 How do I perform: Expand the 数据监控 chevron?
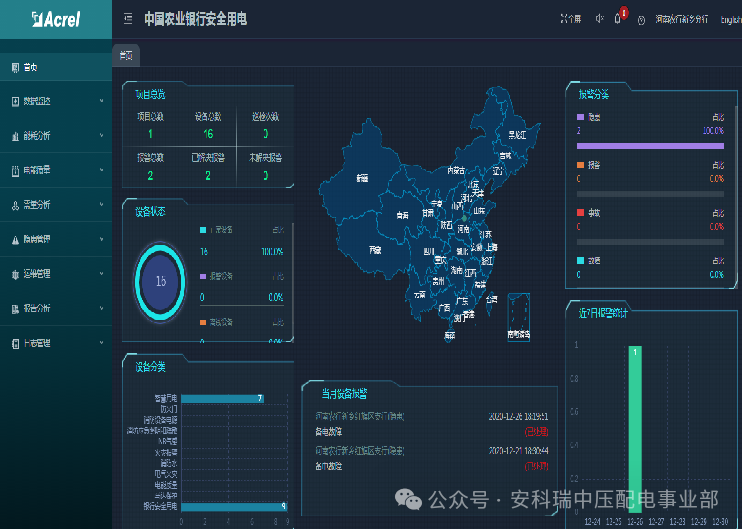pyautogui.click(x=101, y=101)
